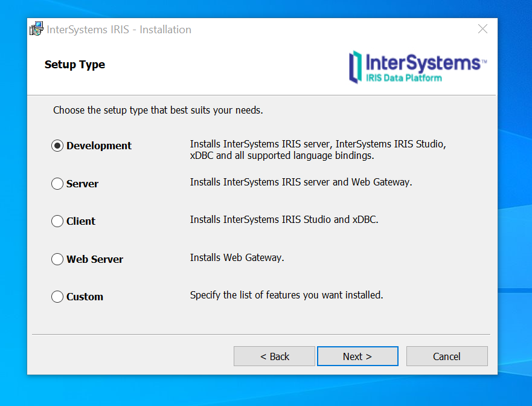Close the installer window with X
This screenshot has height=406, width=532.
coord(482,29)
